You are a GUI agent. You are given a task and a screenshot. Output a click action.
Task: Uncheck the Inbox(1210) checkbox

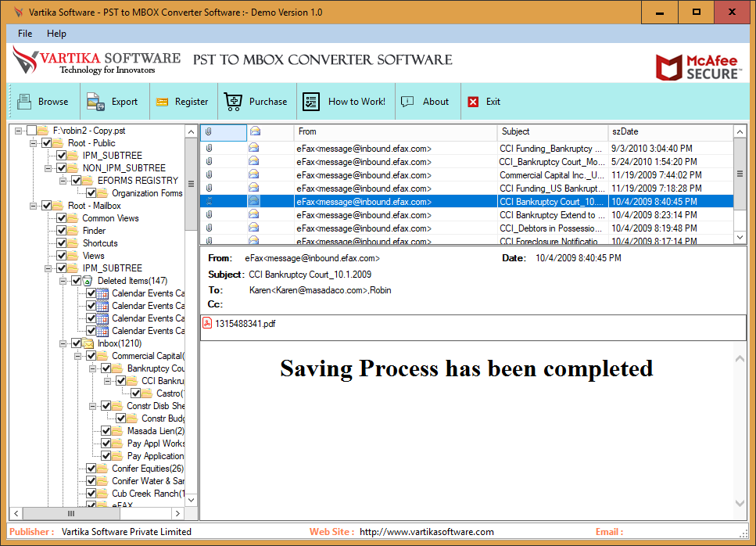[x=77, y=343]
